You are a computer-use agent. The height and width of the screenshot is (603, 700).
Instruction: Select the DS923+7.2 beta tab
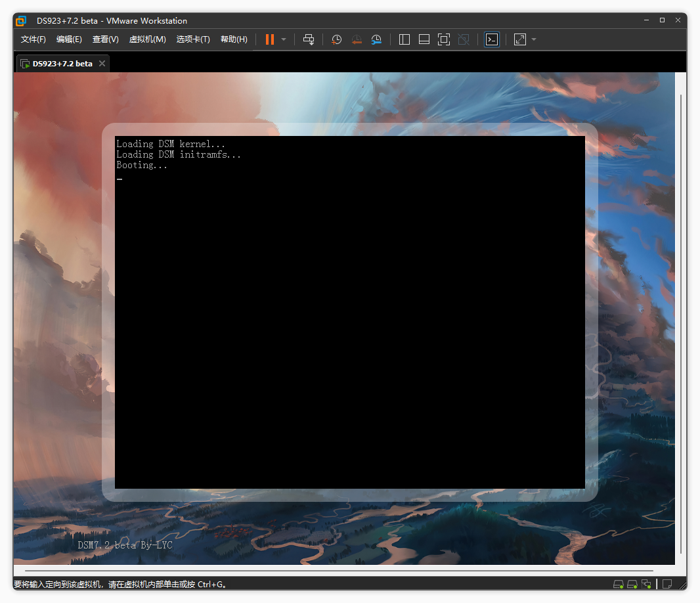(x=62, y=64)
